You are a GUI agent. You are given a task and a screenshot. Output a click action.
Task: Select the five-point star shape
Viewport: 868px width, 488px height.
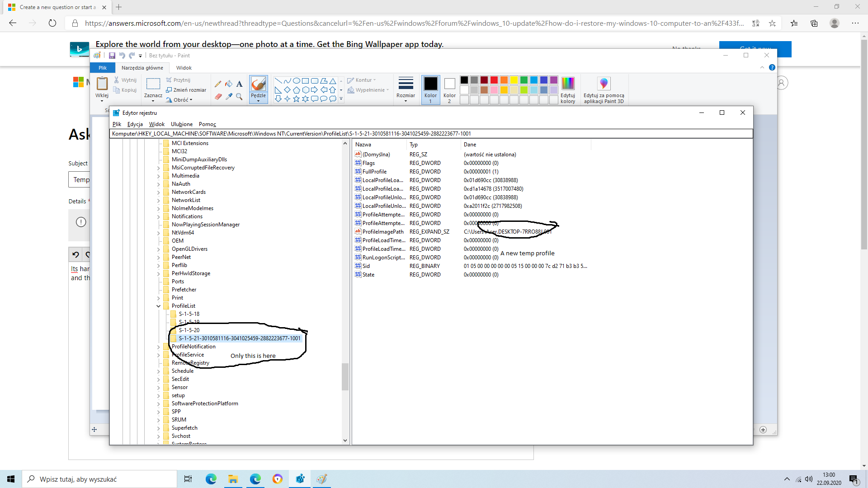(x=296, y=99)
